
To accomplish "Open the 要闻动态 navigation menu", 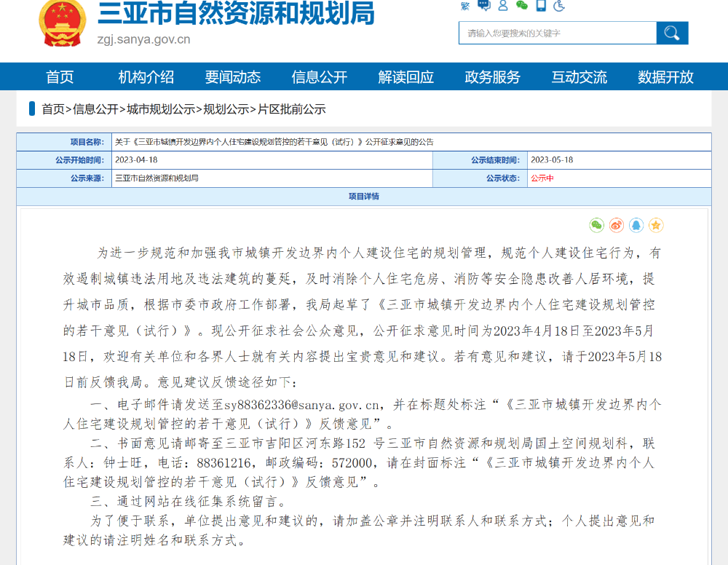I will [x=233, y=76].
